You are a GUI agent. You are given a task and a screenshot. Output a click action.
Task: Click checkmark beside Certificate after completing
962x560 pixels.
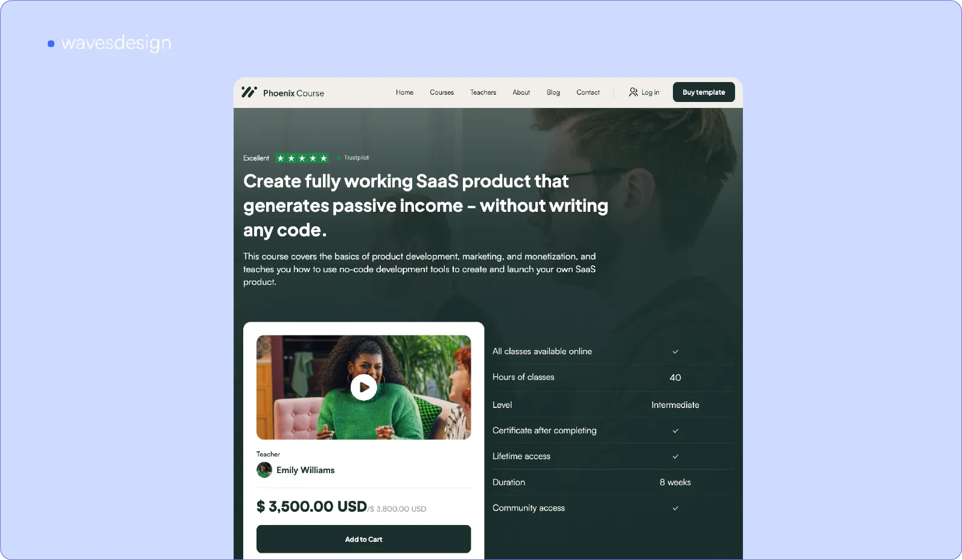675,430
